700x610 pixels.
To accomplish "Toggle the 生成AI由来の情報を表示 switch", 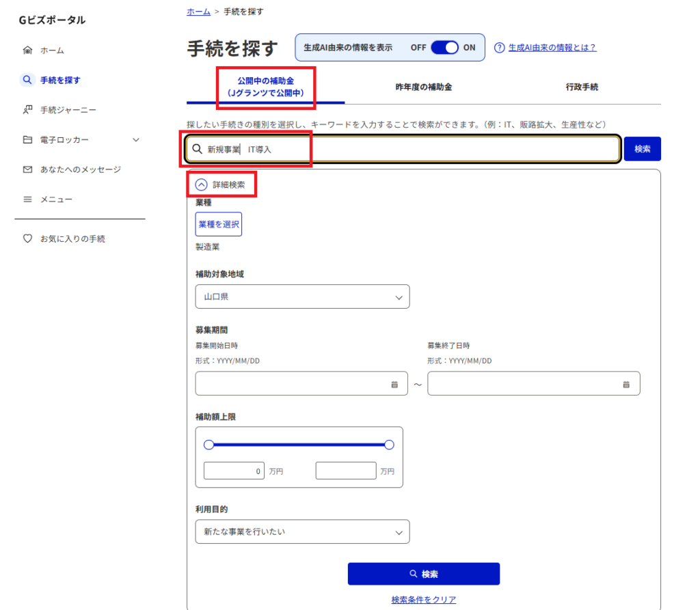I will pyautogui.click(x=445, y=48).
